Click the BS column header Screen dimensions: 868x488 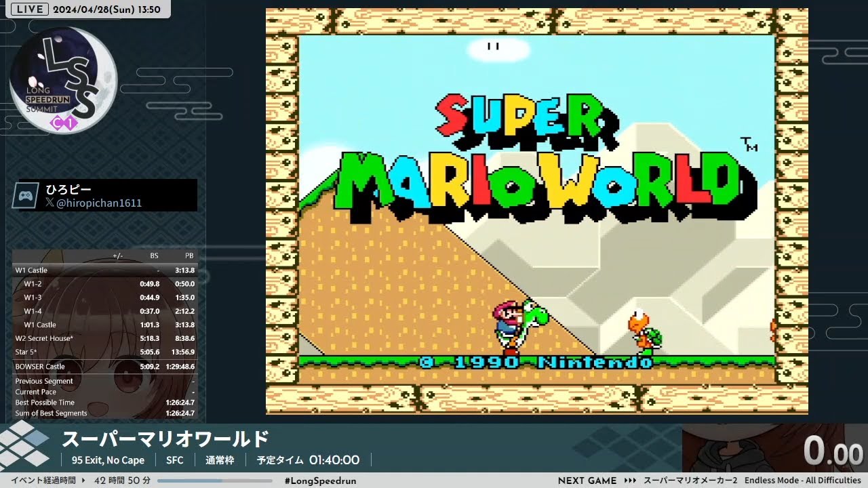tap(155, 256)
